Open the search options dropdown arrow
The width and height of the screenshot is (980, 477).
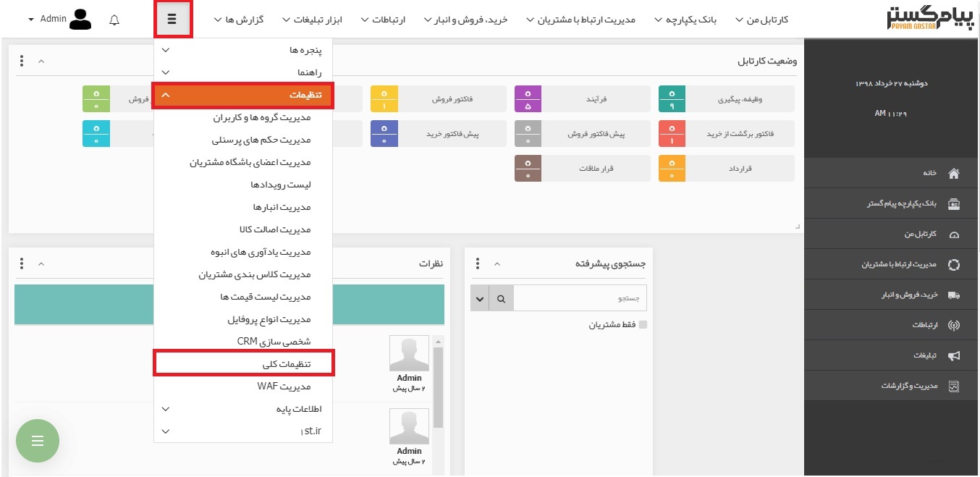tap(479, 298)
